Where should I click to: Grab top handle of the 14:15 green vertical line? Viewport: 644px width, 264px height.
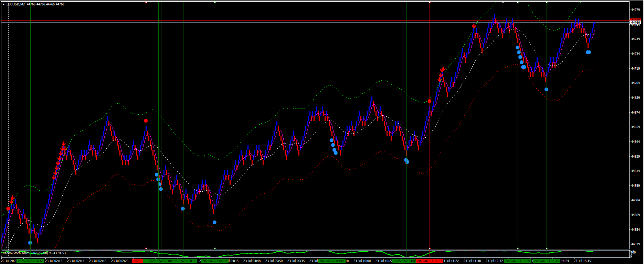point(547,3)
